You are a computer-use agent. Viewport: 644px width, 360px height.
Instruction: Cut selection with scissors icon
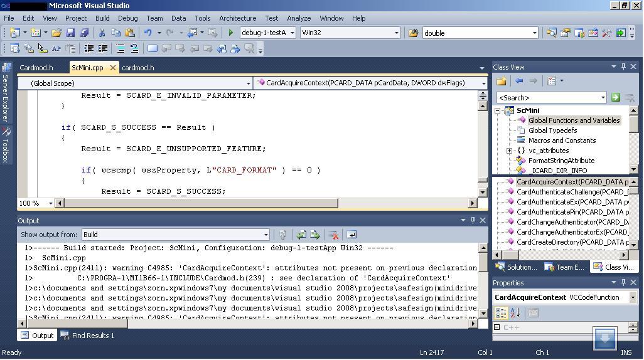pos(102,33)
